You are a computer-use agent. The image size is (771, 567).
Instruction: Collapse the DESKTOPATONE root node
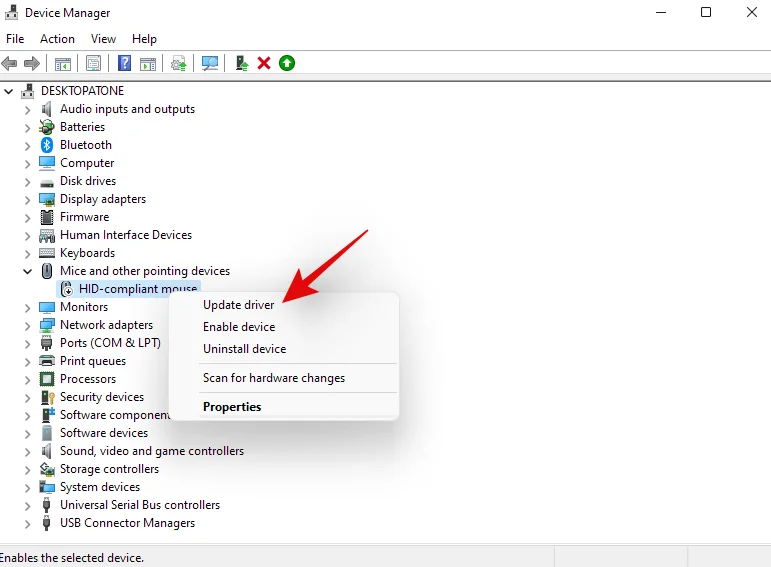8,91
